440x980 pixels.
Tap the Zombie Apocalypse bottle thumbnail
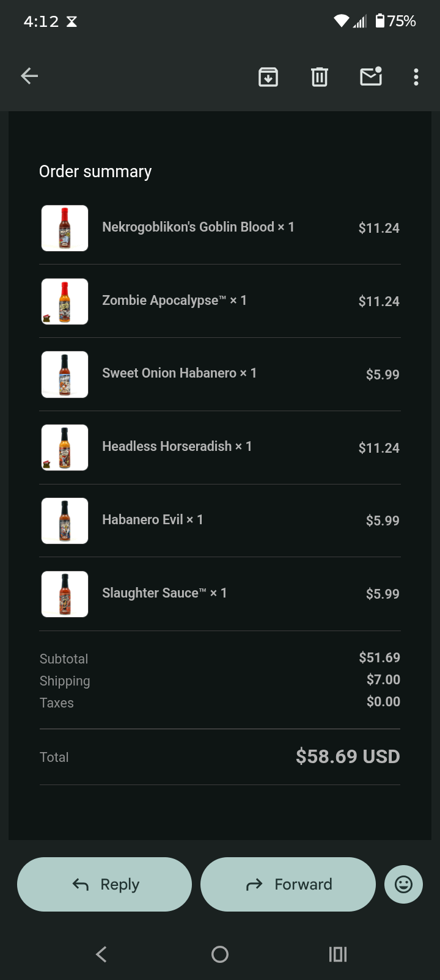65,301
